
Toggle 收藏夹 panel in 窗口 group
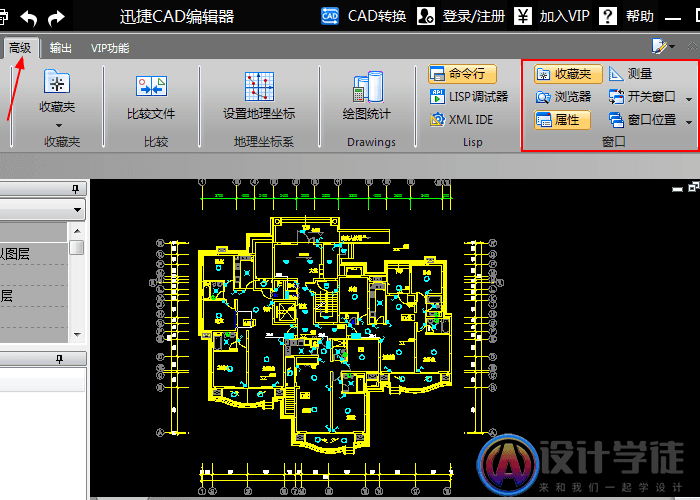[x=568, y=74]
